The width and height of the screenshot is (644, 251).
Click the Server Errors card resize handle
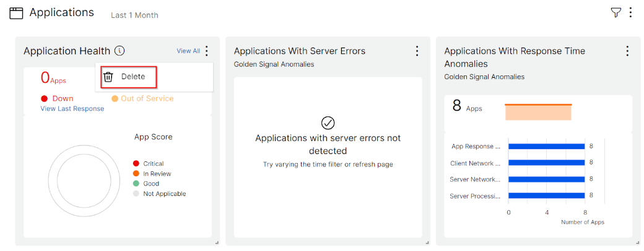pyautogui.click(x=427, y=243)
